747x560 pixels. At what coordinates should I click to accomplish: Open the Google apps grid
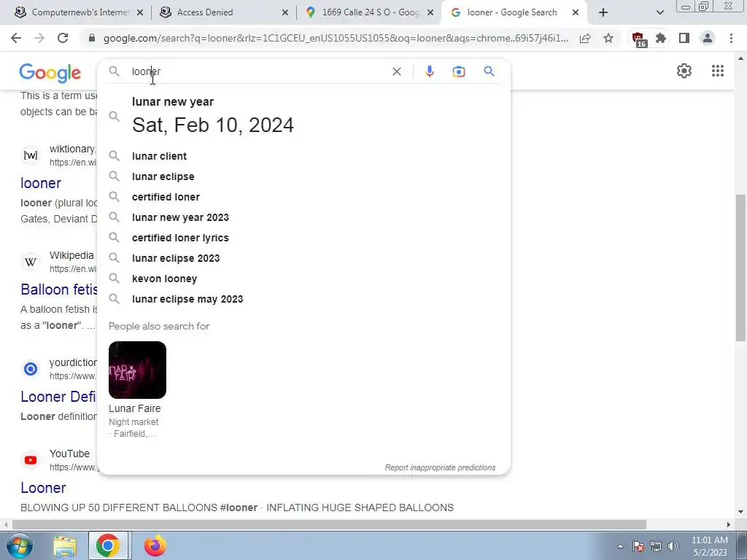coord(718,71)
